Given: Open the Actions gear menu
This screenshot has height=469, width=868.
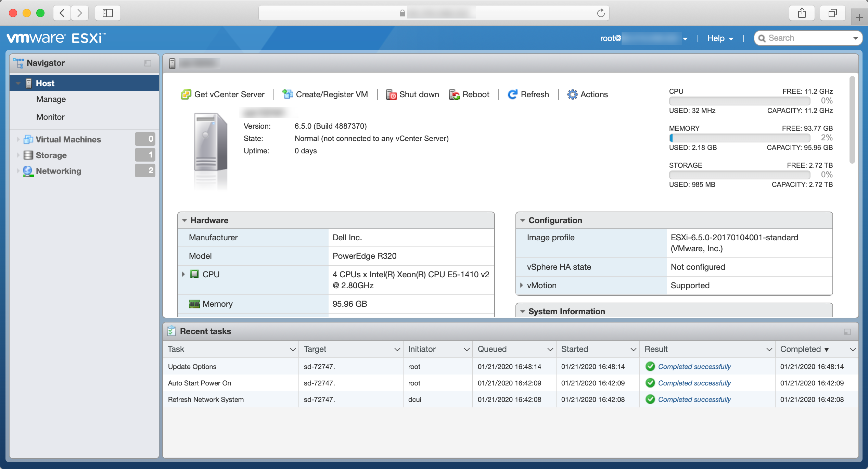Looking at the screenshot, I should (587, 94).
